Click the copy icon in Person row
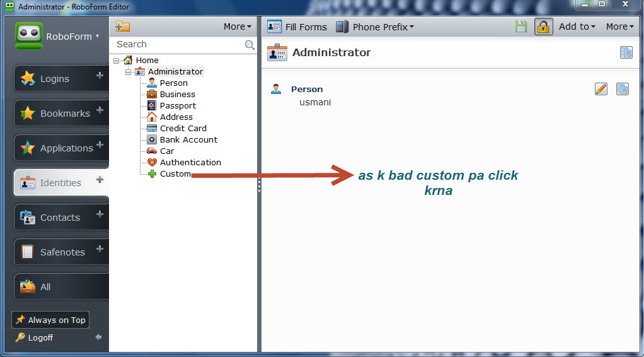Image resolution: width=644 pixels, height=357 pixels. point(622,89)
